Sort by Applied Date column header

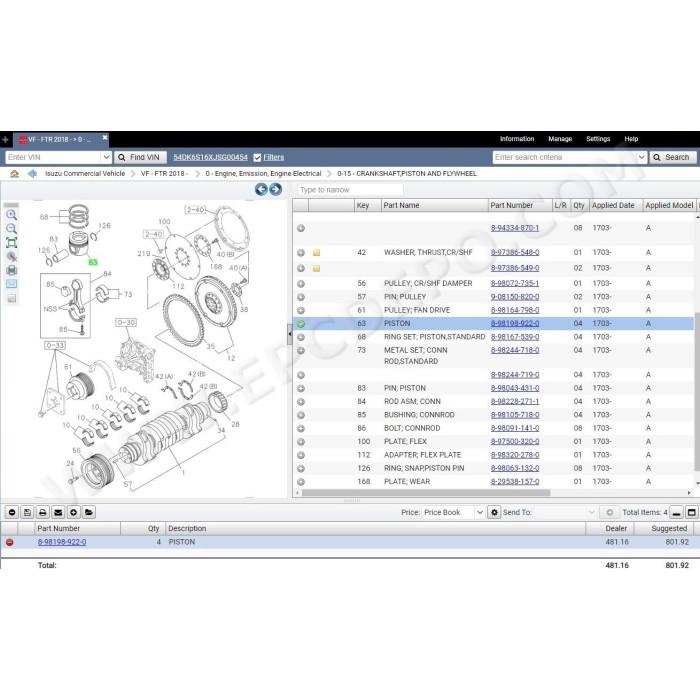616,205
